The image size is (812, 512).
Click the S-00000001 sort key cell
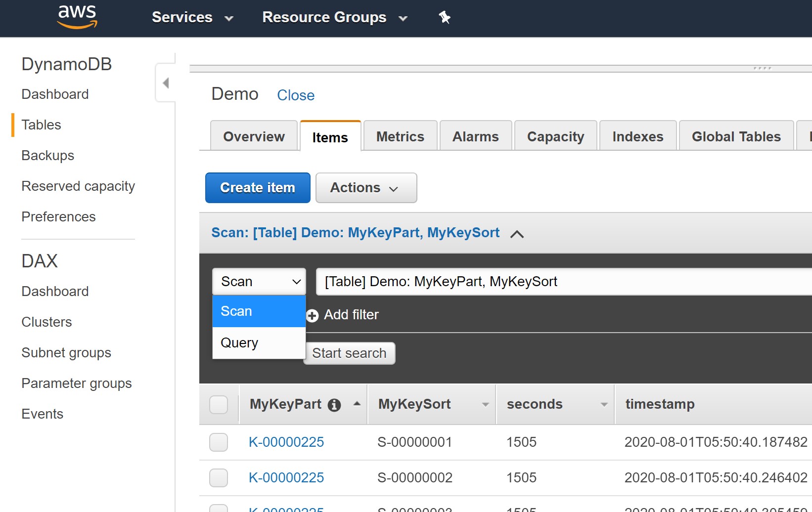414,442
